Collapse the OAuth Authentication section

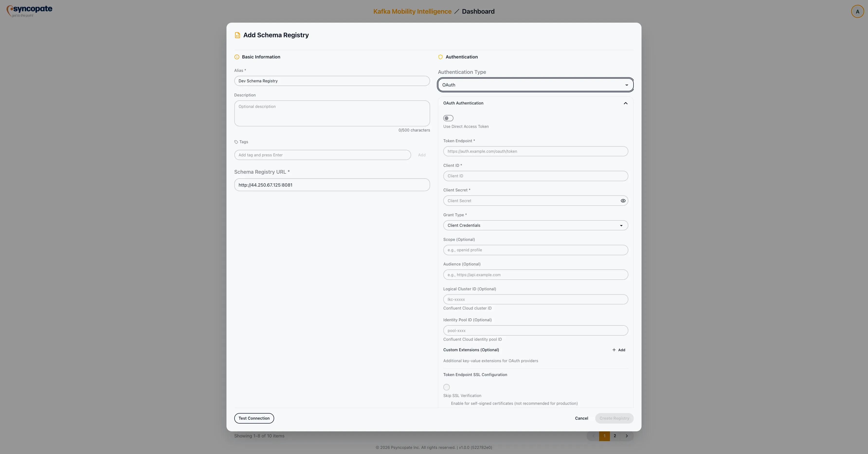625,103
